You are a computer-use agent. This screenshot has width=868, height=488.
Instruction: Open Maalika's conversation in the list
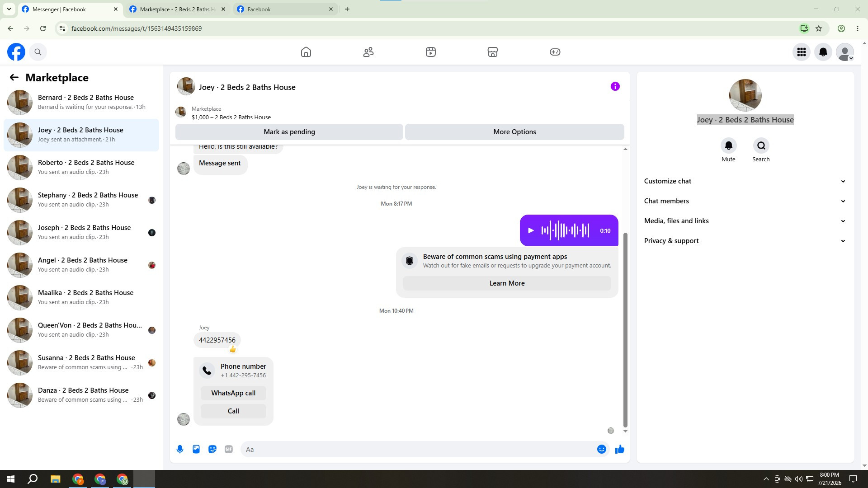[x=81, y=297]
